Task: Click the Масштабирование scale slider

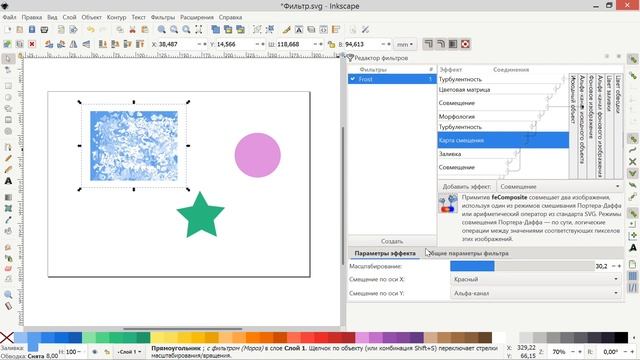Action: coord(522,266)
